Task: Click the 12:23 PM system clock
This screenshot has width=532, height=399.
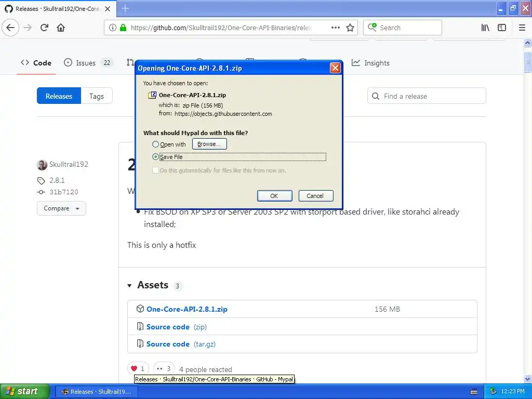Action: (513, 391)
